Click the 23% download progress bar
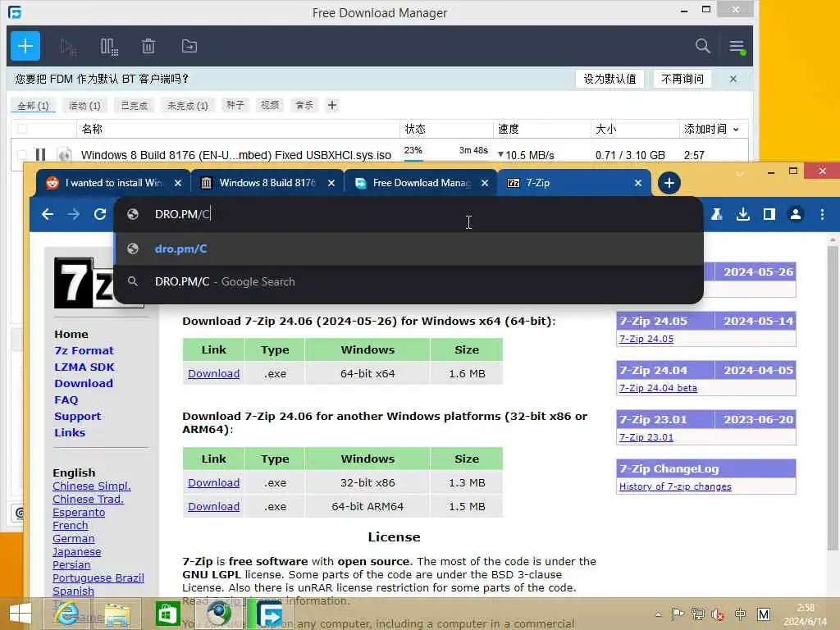Screen dimensions: 840x630 pyautogui.click(x=445, y=160)
